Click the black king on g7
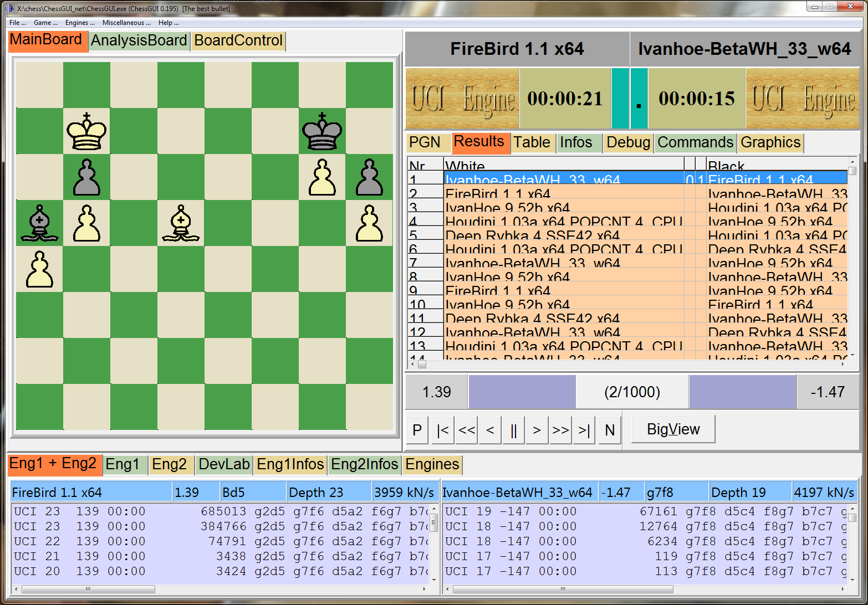The image size is (868, 605). 322,131
